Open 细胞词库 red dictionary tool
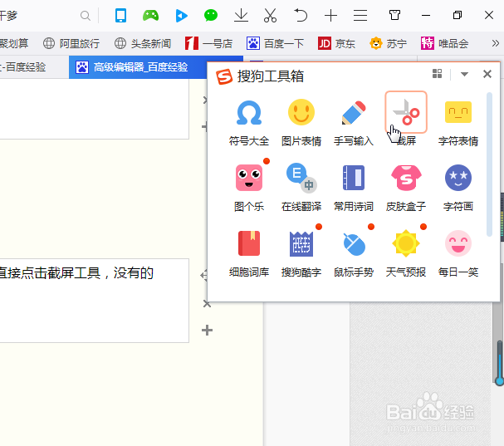This screenshot has width=504, height=446. 249,254
